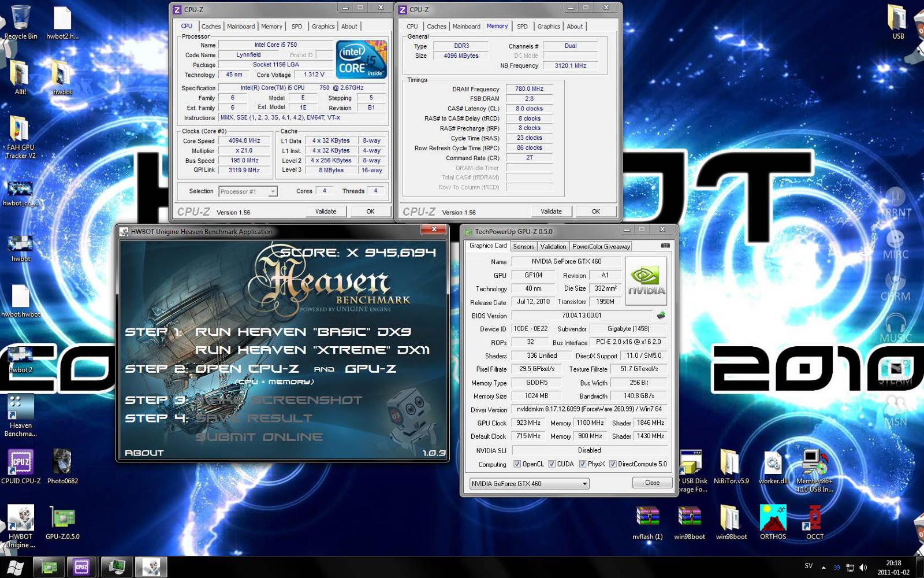Image resolution: width=924 pixels, height=578 pixels.
Task: Click the BIOS save icon in GPU-Z
Action: tap(661, 316)
